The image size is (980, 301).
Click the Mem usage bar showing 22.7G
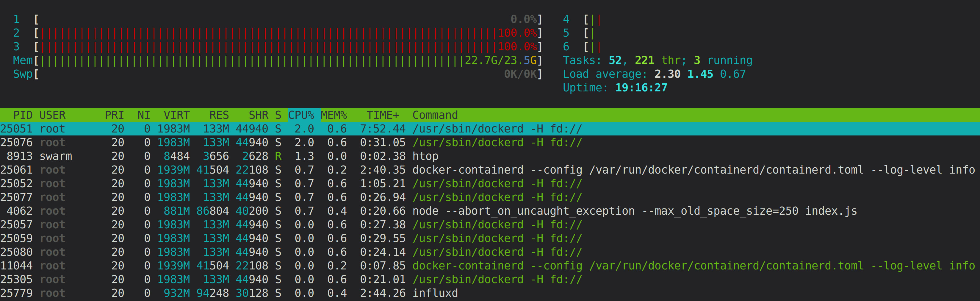click(x=266, y=60)
